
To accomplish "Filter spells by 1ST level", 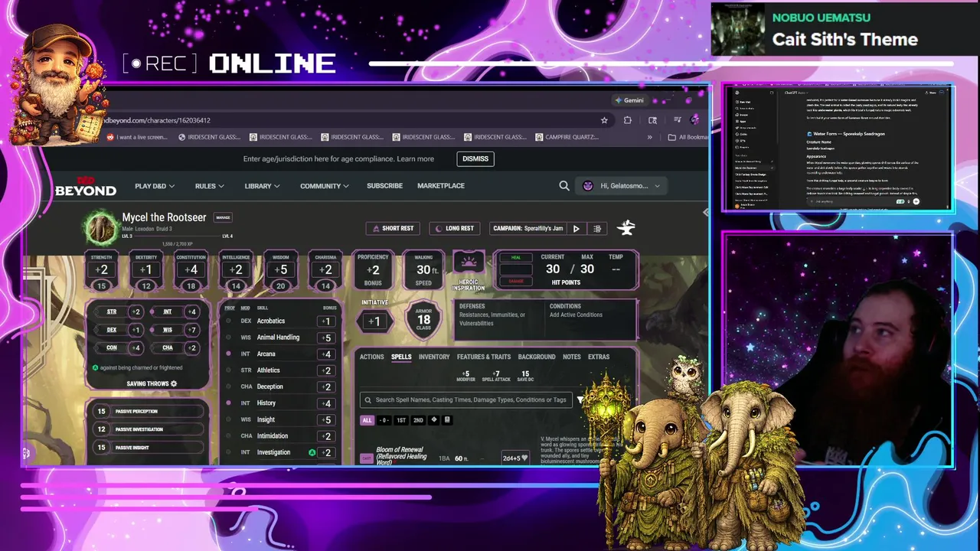I will coord(401,420).
